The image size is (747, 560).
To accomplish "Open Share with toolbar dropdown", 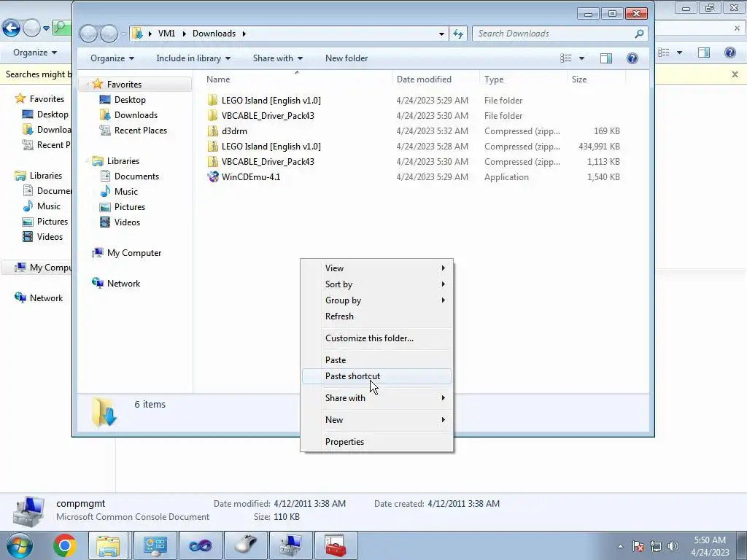I will [x=278, y=58].
